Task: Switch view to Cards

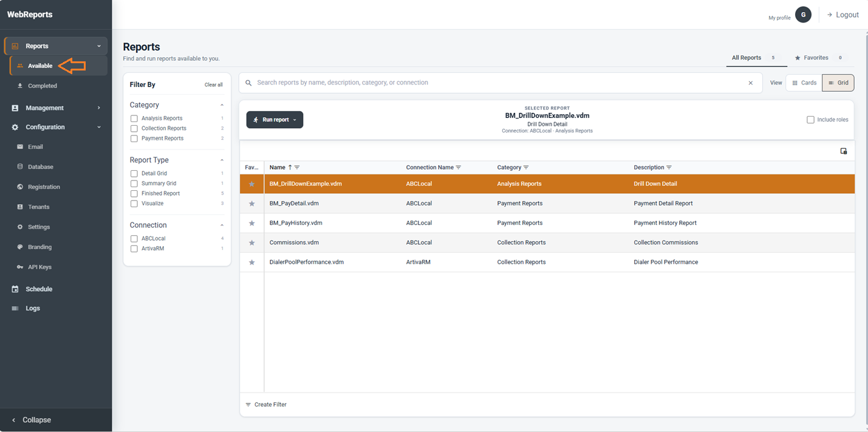Action: [804, 83]
